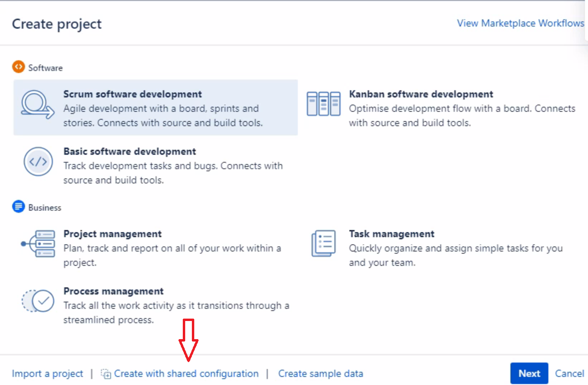Click the Create sample data link
Viewport: 588px width, 385px height.
click(x=320, y=374)
